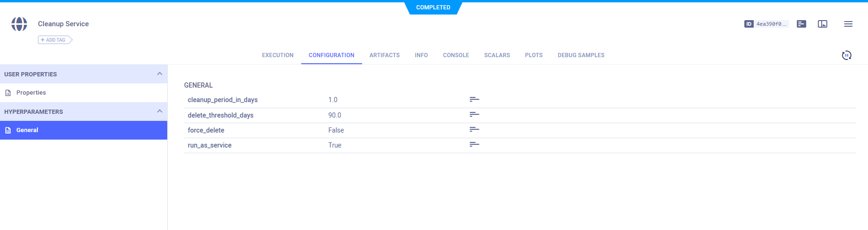Select the General hyperparameters item
This screenshot has height=230, width=868.
[x=27, y=130]
